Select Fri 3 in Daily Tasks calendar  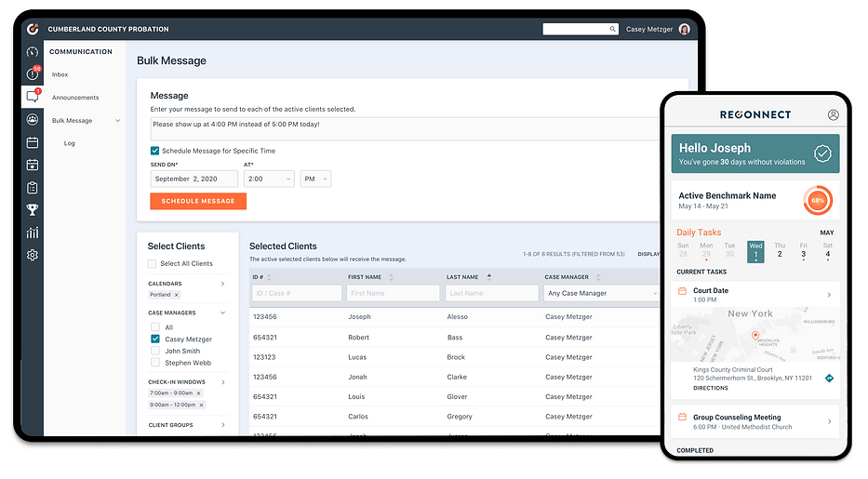pos(803,250)
